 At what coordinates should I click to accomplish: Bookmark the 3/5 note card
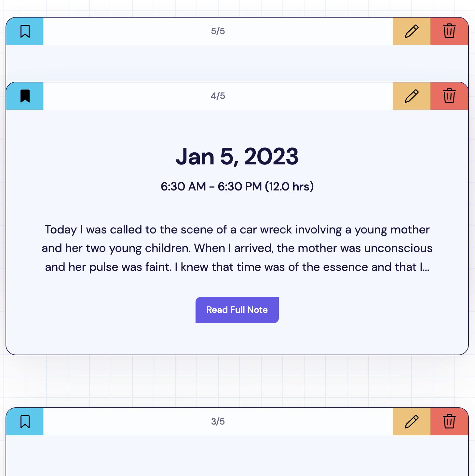25,421
